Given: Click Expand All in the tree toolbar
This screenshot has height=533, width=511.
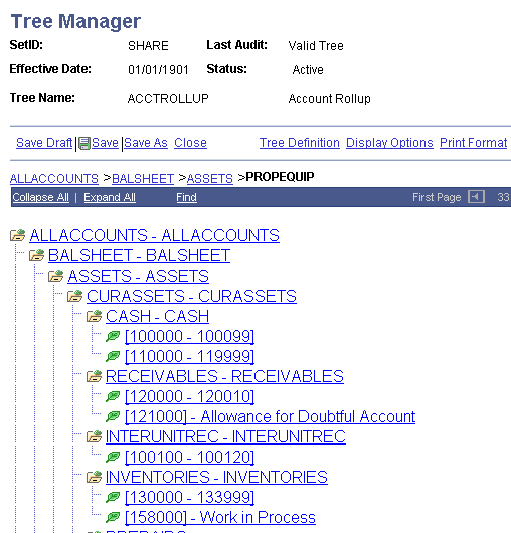Looking at the screenshot, I should coord(109,197).
